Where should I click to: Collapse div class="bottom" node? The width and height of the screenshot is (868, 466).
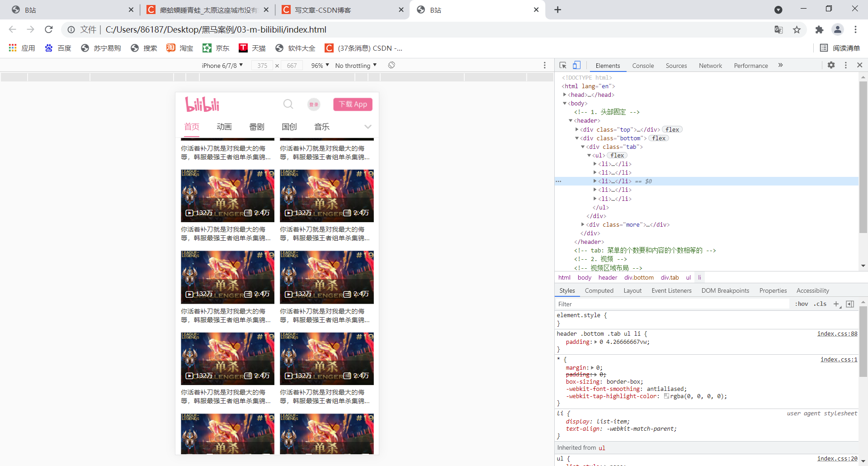(x=577, y=138)
